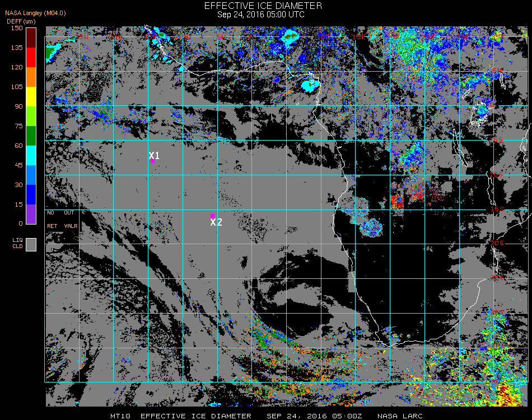Select the dark blue 15-30 legend swatch

[x=31, y=195]
